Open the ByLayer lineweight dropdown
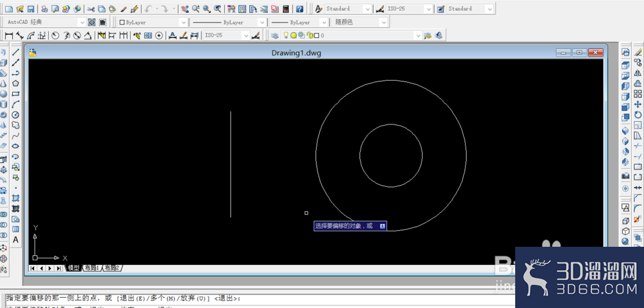This screenshot has width=644, height=308. (x=299, y=22)
